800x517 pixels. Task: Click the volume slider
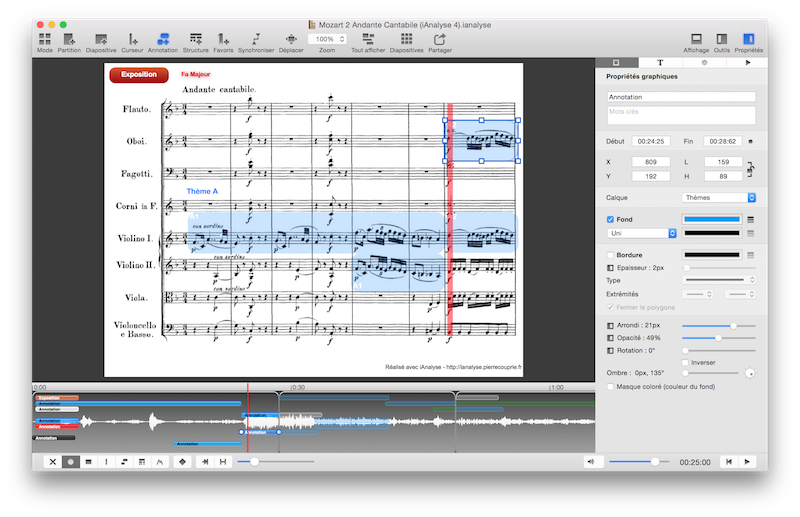(x=639, y=462)
